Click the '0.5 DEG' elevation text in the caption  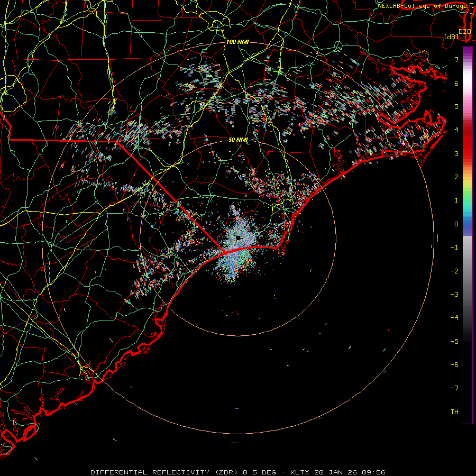pos(260,472)
